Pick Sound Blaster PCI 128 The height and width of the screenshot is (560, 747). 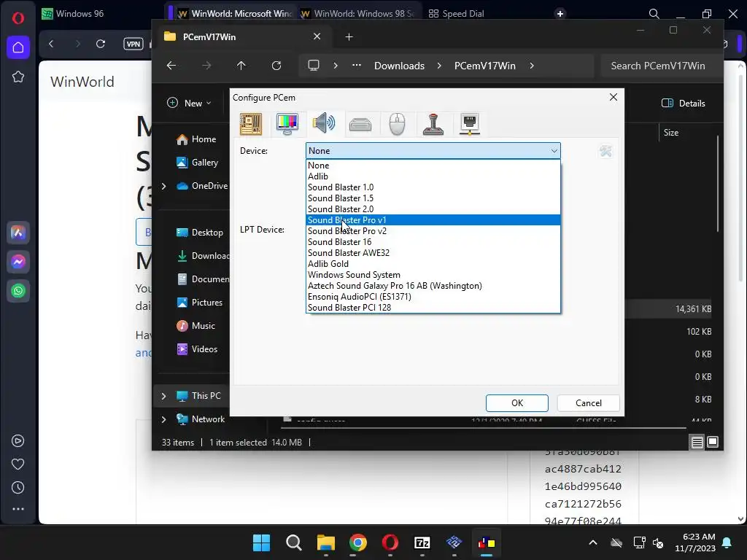[433, 308]
